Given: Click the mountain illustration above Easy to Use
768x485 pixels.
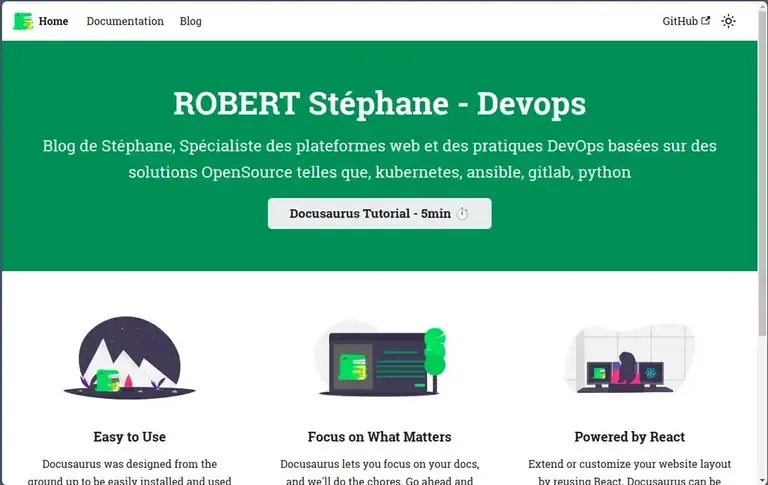Looking at the screenshot, I should (x=130, y=358).
